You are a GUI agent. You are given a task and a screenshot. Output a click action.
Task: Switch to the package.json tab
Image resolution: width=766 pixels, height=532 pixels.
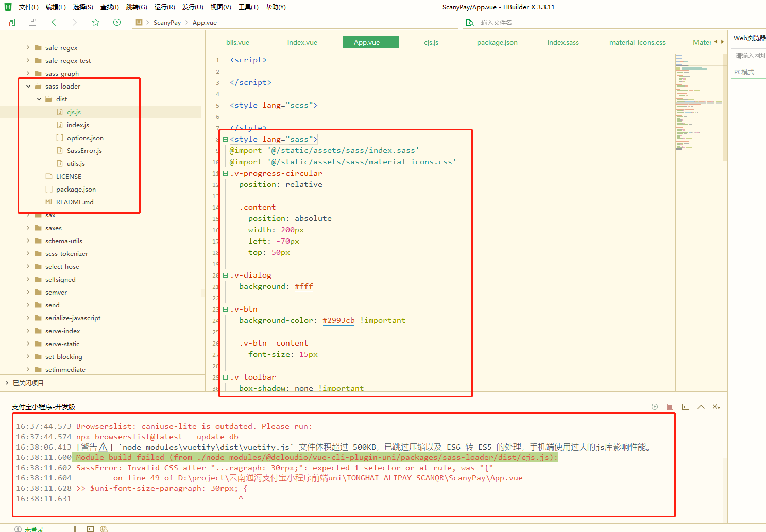pos(497,42)
